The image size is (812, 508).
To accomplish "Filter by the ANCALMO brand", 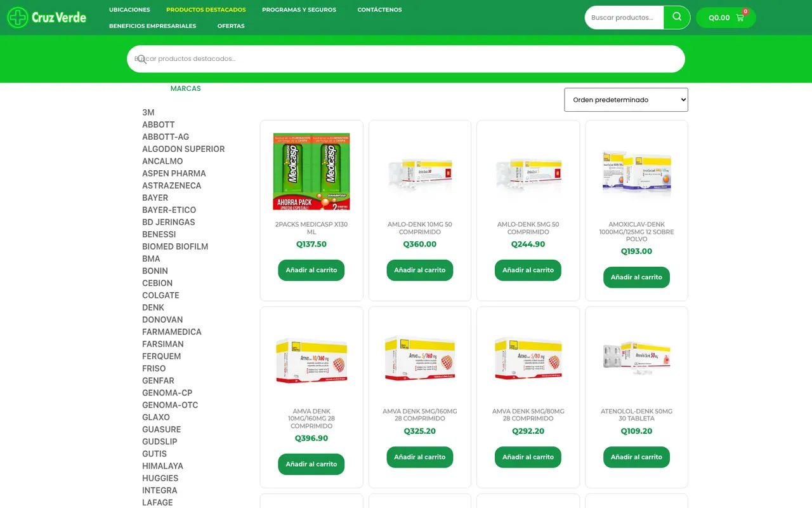I will point(162,161).
